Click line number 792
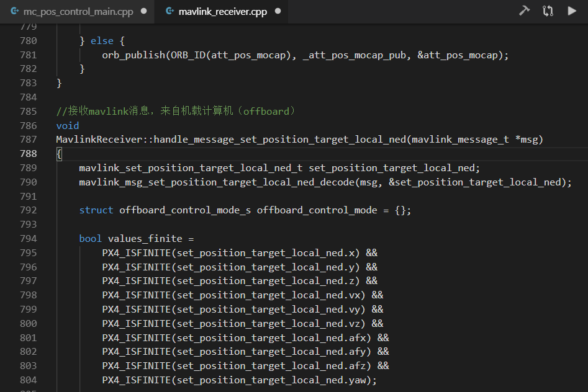This screenshot has height=392, width=588. (x=28, y=210)
